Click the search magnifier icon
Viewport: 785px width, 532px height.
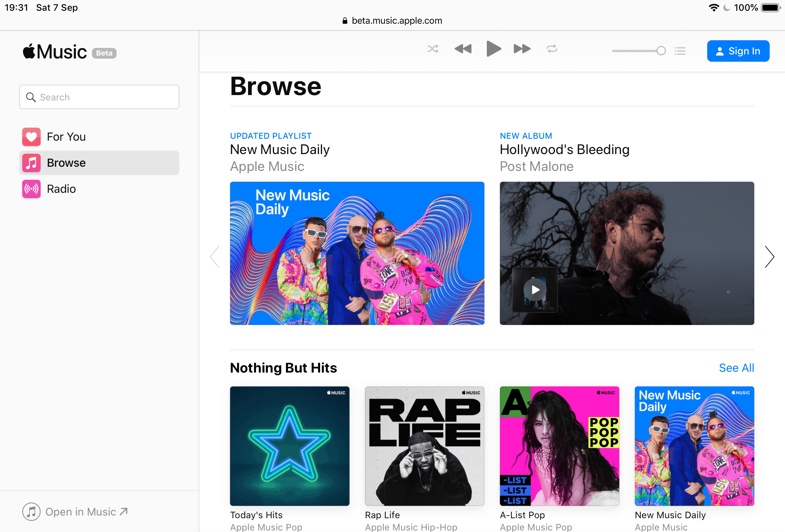(x=31, y=97)
